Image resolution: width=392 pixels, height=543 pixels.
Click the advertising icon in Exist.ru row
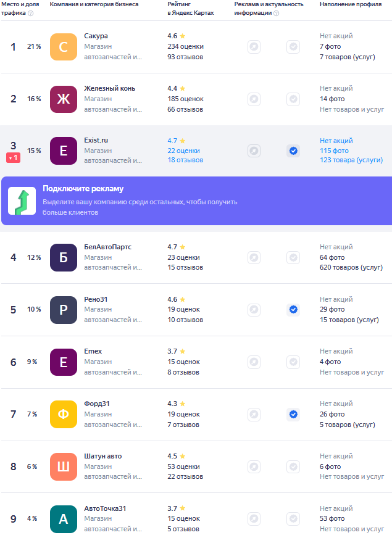pos(254,151)
